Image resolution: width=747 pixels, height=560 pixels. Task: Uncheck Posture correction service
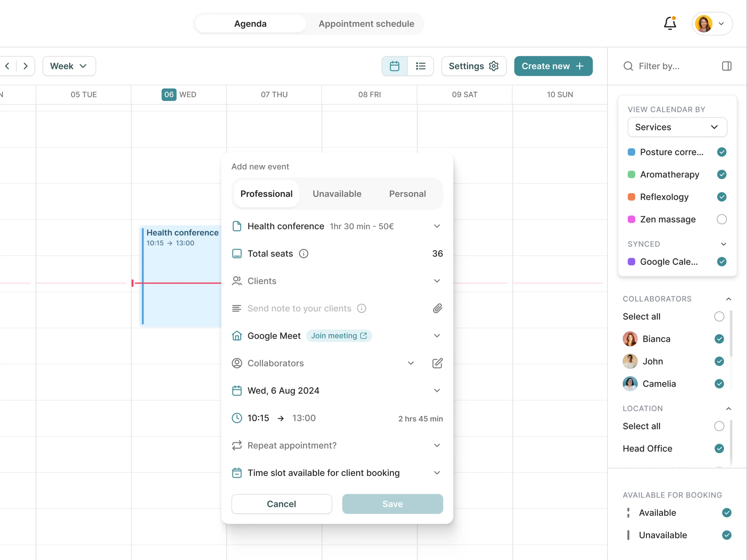722,152
